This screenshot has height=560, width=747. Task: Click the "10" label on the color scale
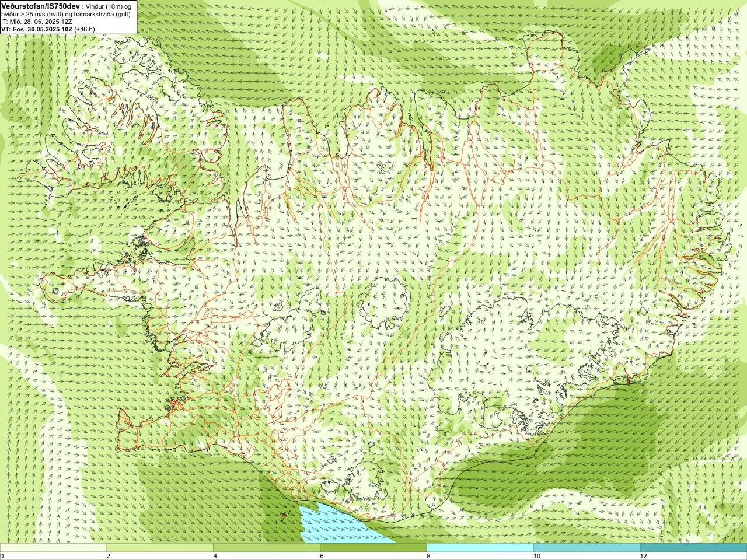point(536,556)
